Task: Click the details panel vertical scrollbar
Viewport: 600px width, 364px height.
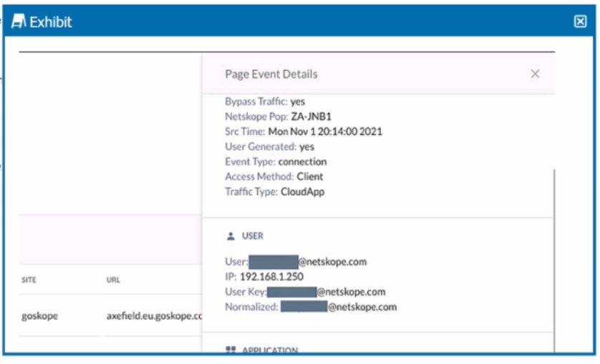Action: pyautogui.click(x=553, y=260)
